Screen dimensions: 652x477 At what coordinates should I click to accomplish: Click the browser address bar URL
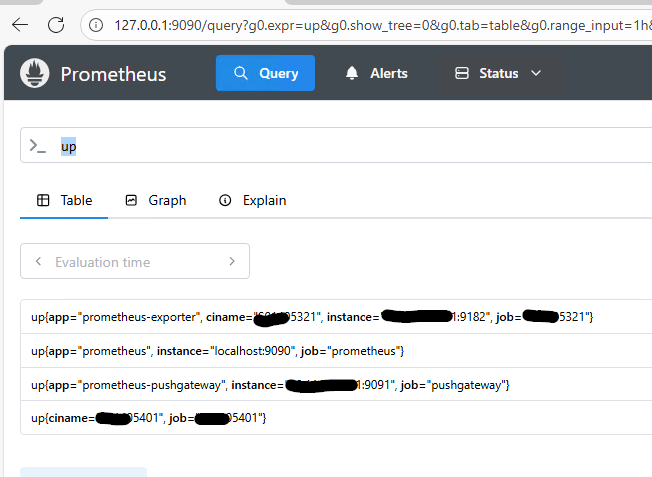383,25
